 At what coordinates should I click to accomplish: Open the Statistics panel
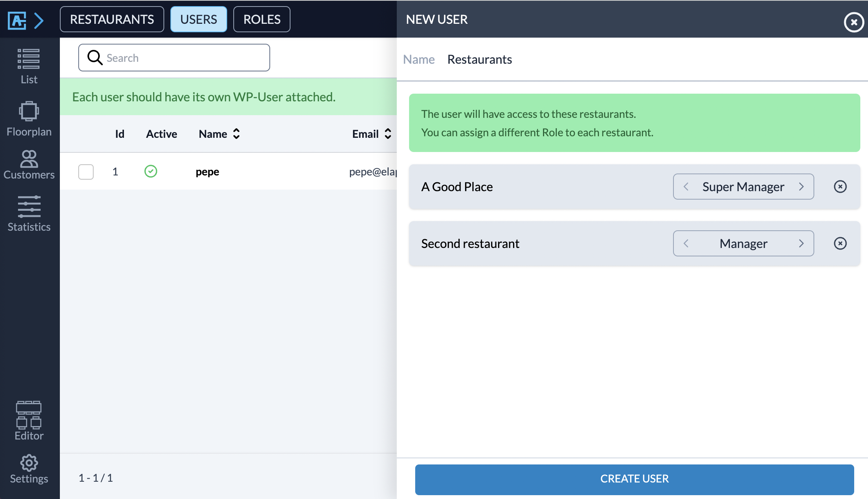click(29, 214)
